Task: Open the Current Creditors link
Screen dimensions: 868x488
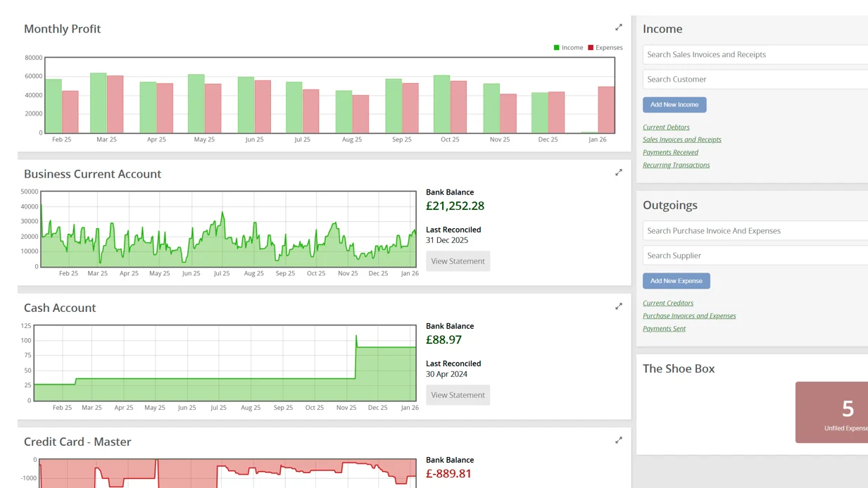Action: coord(667,304)
